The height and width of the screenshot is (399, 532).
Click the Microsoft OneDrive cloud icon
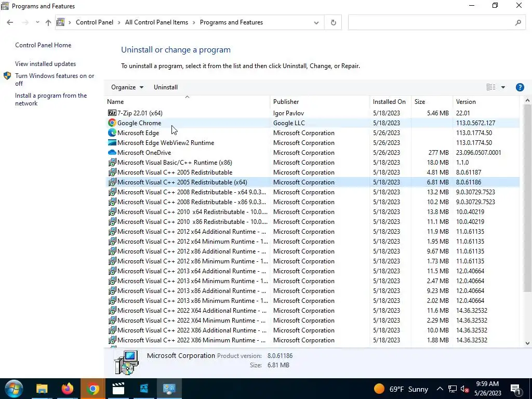pyautogui.click(x=112, y=153)
